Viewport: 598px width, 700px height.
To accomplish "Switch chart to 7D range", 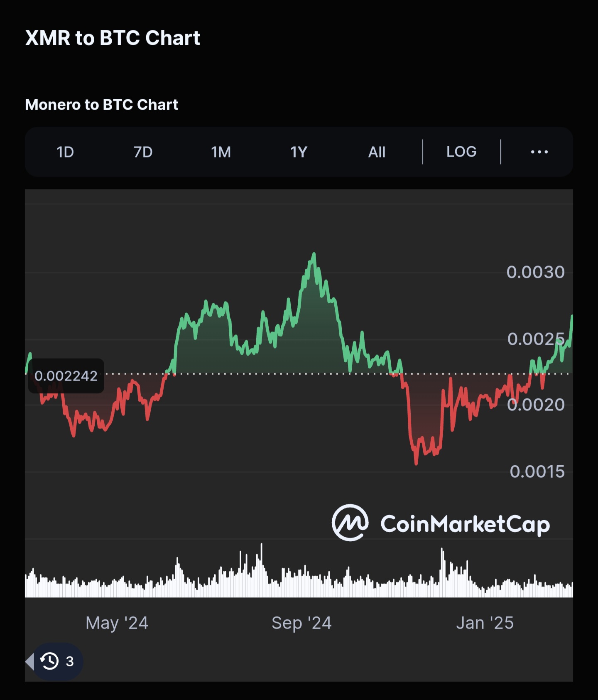I will [143, 152].
